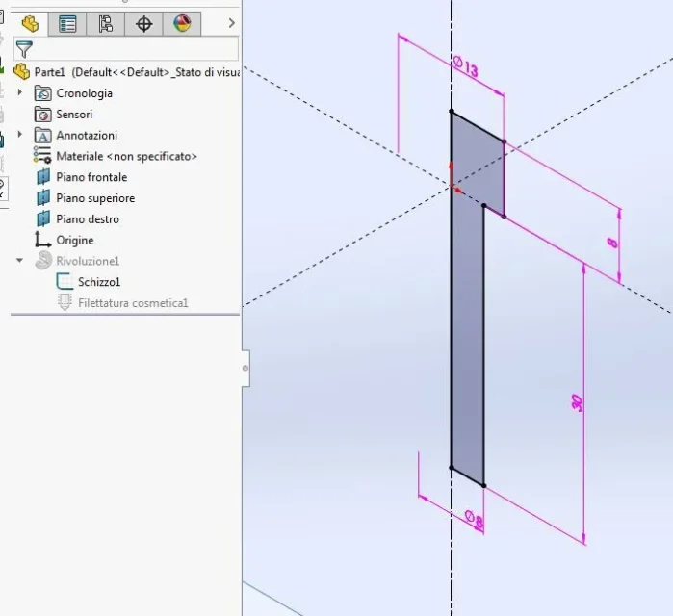Show more manager tabs with arrow
The image size is (673, 616).
point(232,23)
